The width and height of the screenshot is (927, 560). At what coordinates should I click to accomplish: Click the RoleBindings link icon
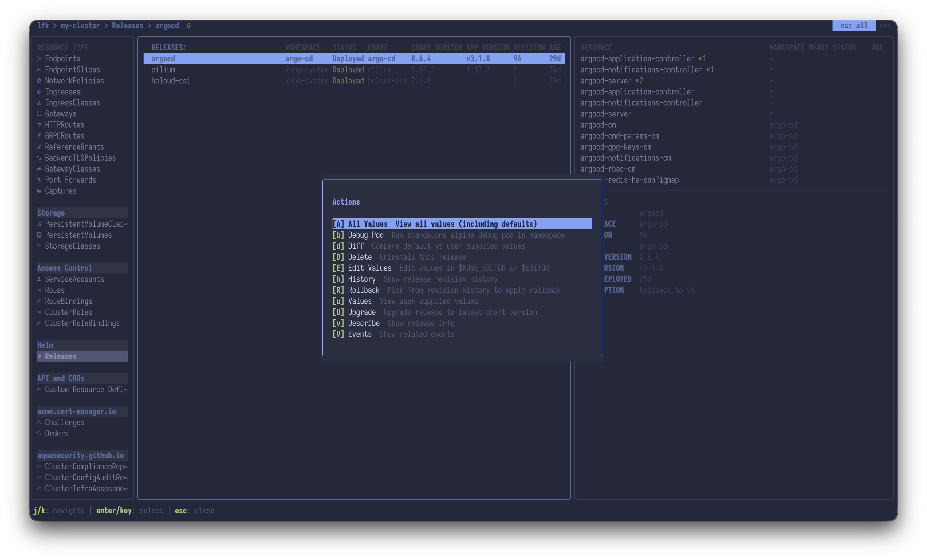[39, 301]
